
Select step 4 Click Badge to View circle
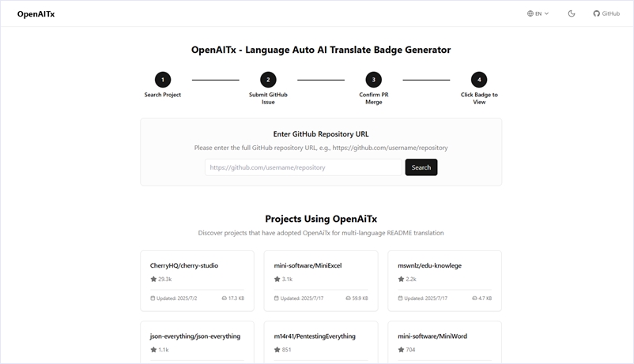click(x=479, y=80)
